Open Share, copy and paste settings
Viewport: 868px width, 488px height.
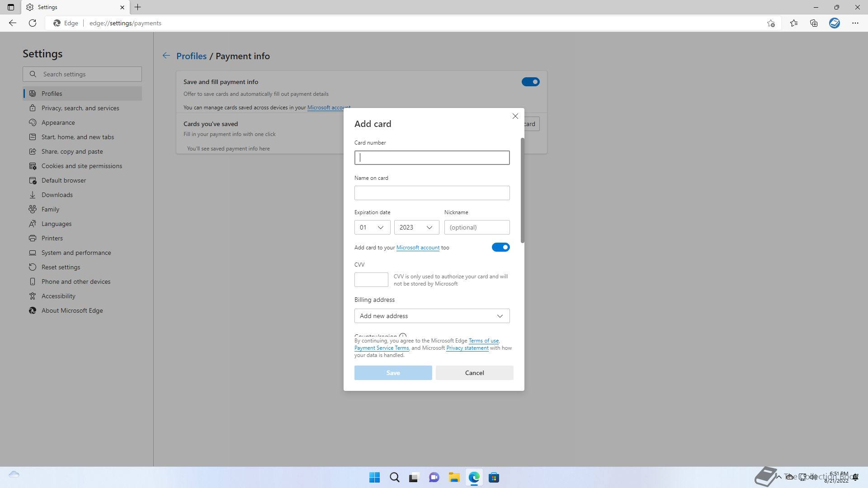coord(82,151)
